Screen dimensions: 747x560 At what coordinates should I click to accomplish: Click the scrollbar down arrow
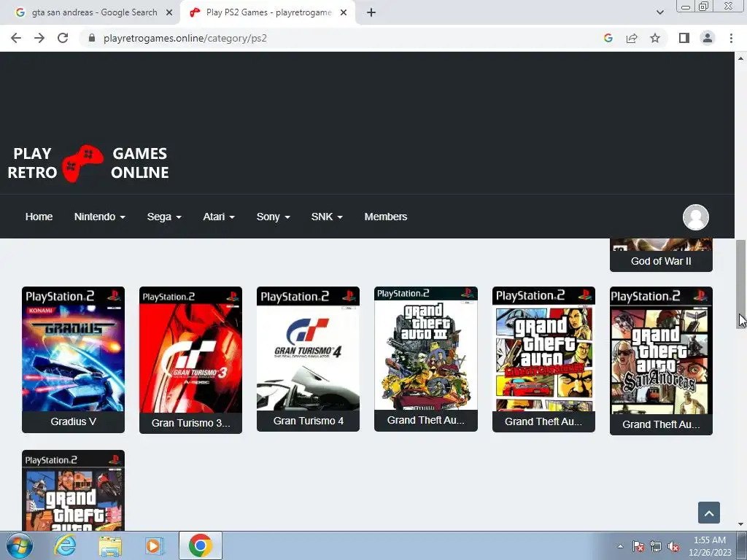click(x=740, y=525)
